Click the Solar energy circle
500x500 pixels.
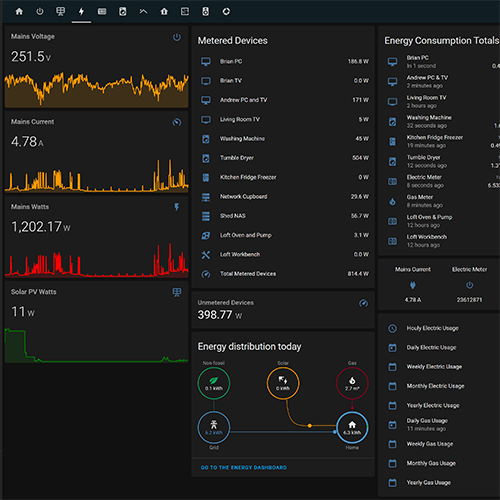(283, 383)
